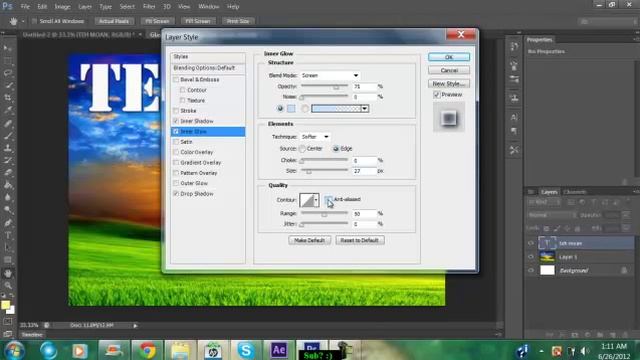Enable the Stroke effect checkbox

[x=176, y=111]
